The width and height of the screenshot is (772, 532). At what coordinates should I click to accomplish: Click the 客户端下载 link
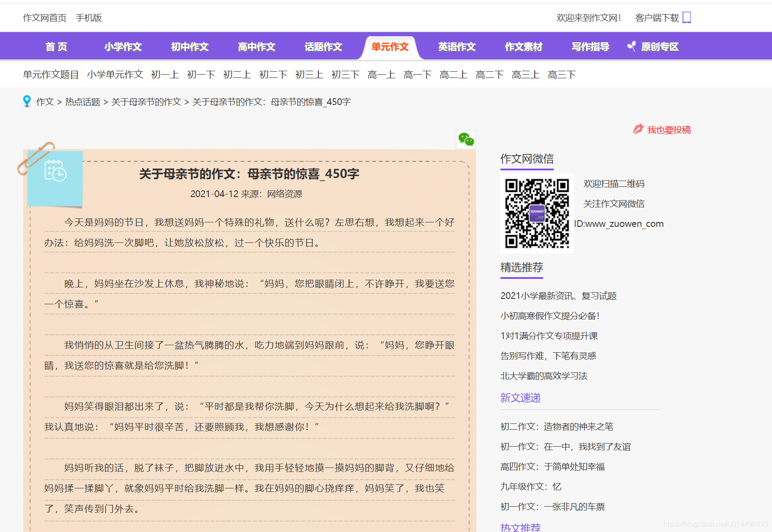[x=657, y=18]
